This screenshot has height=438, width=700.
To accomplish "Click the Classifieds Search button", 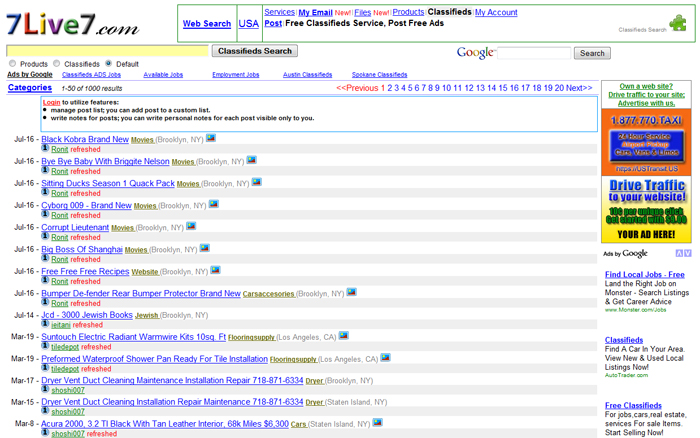I will 255,51.
